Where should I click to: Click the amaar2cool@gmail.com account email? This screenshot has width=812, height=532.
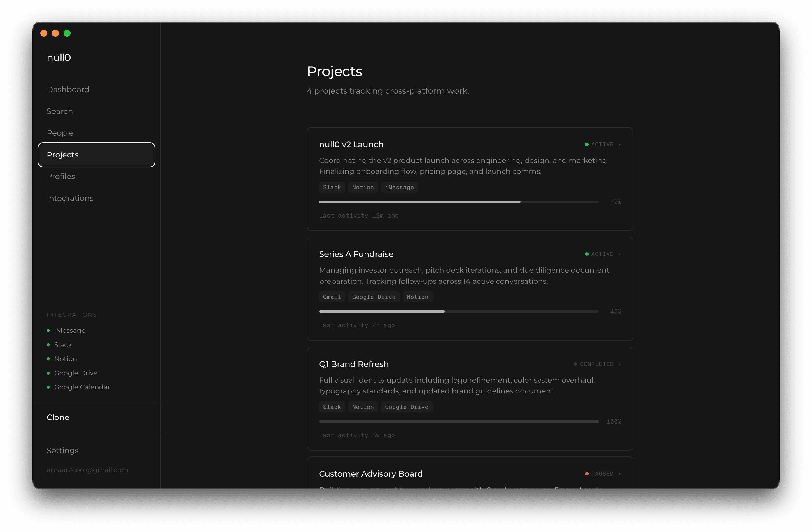point(87,470)
